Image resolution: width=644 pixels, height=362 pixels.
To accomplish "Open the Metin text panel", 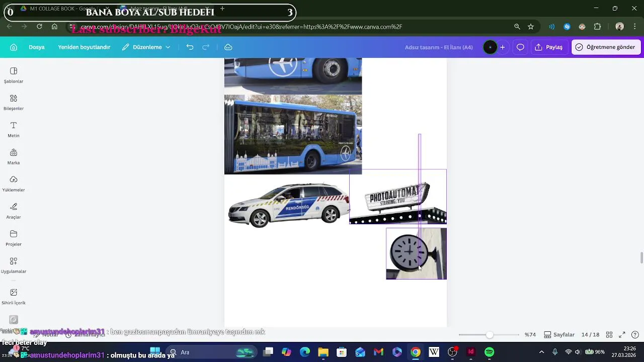I will point(14,129).
